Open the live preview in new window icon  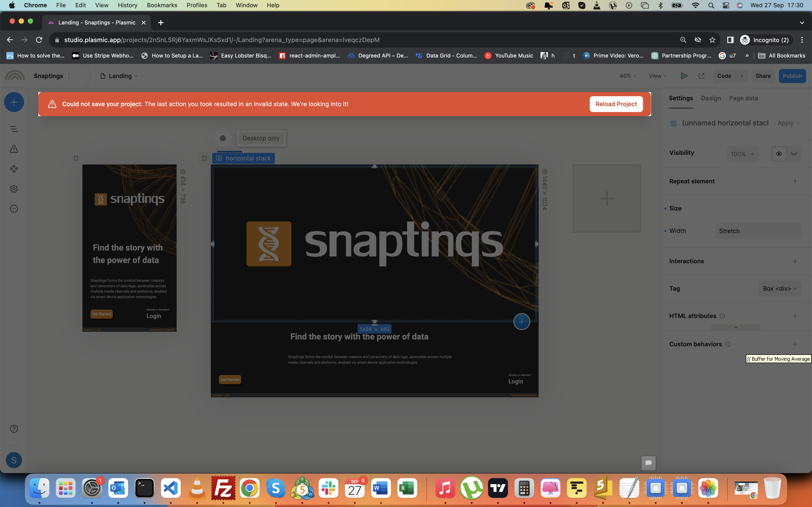(701, 76)
